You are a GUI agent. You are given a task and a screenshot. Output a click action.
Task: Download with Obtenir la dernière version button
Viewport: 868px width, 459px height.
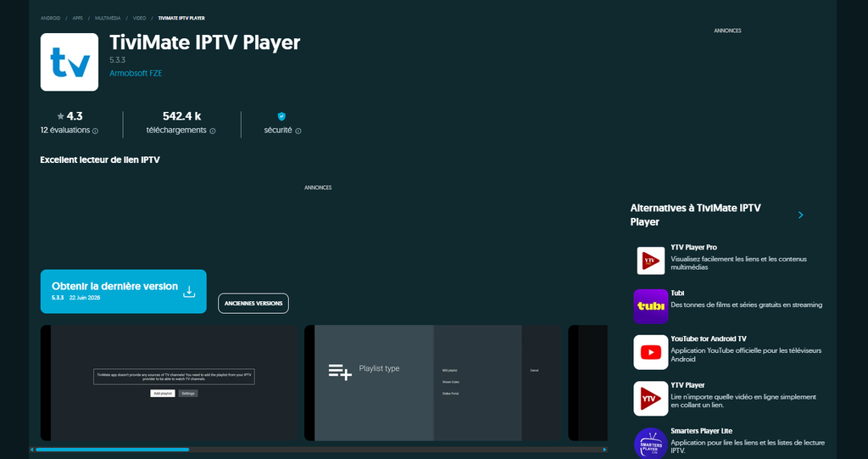point(124,292)
